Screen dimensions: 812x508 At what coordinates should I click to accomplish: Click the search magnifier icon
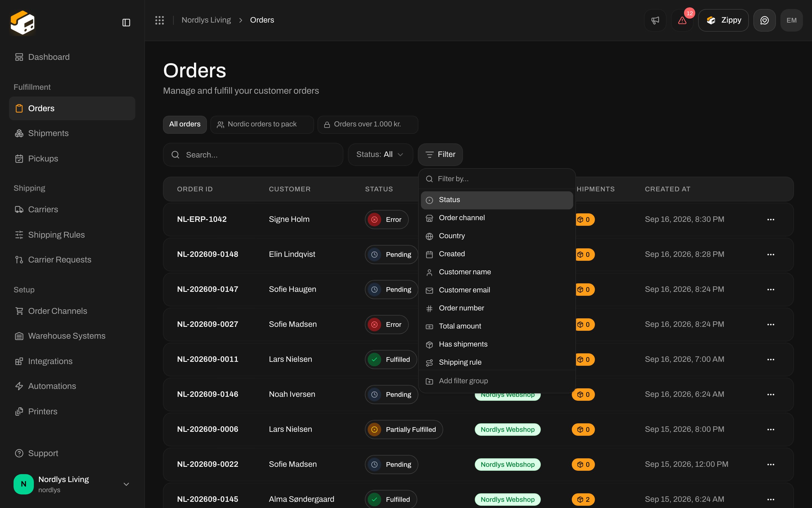(175, 155)
